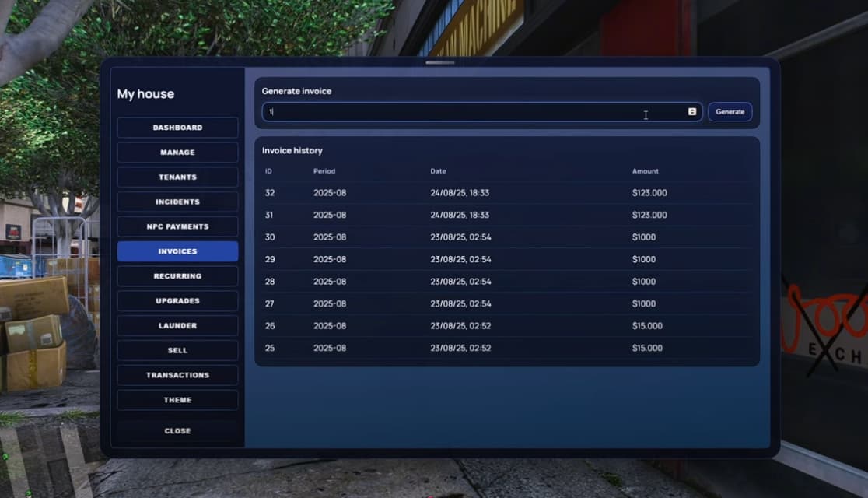Open the month picker in the invoice field
Screen dimensions: 868x498
click(x=691, y=111)
